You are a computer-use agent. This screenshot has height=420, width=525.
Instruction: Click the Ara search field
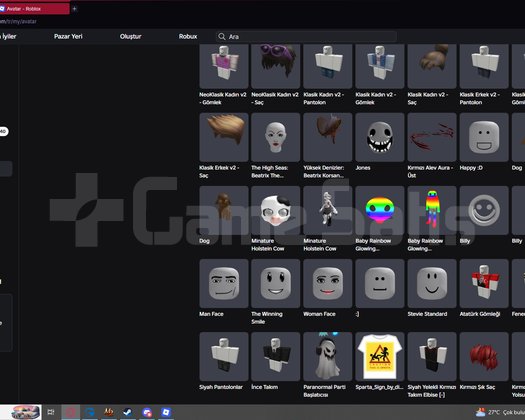coord(306,37)
